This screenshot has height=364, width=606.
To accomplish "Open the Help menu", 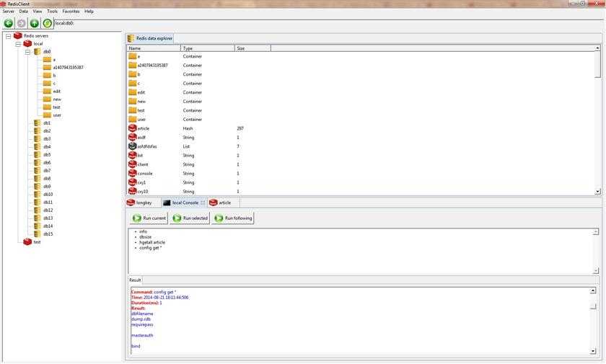I will click(89, 12).
